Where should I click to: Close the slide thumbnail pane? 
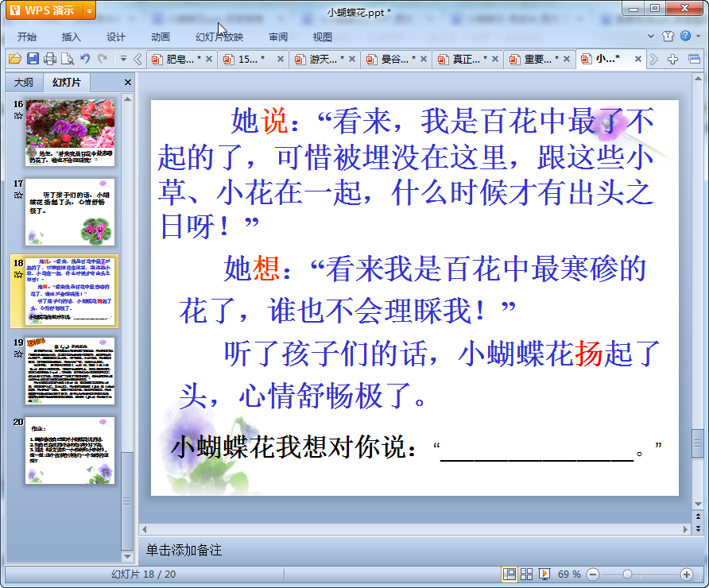tap(127, 83)
